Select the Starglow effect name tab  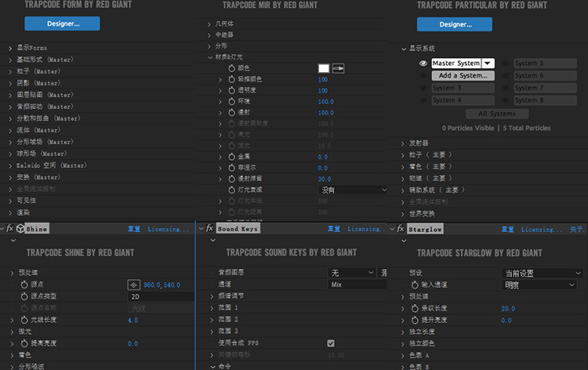click(x=425, y=229)
